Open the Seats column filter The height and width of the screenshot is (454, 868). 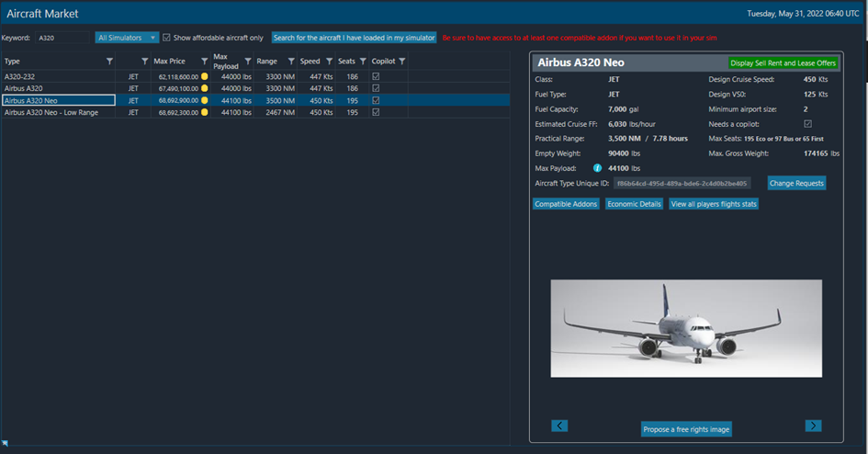(363, 61)
